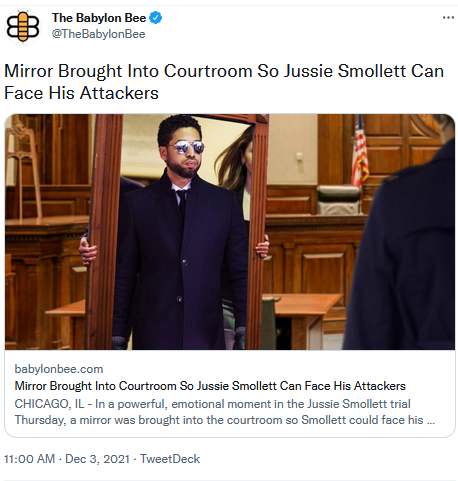Open the TweetDeck source label
This screenshot has width=458, height=481.
click(x=170, y=459)
